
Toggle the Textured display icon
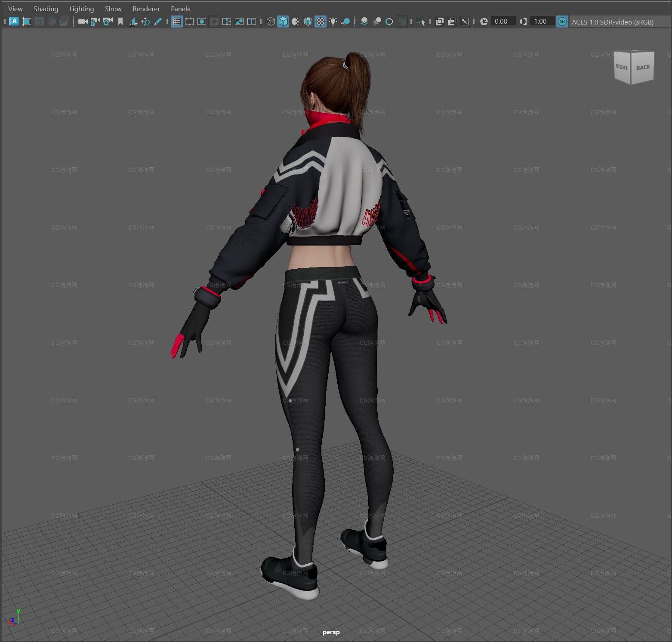[321, 21]
